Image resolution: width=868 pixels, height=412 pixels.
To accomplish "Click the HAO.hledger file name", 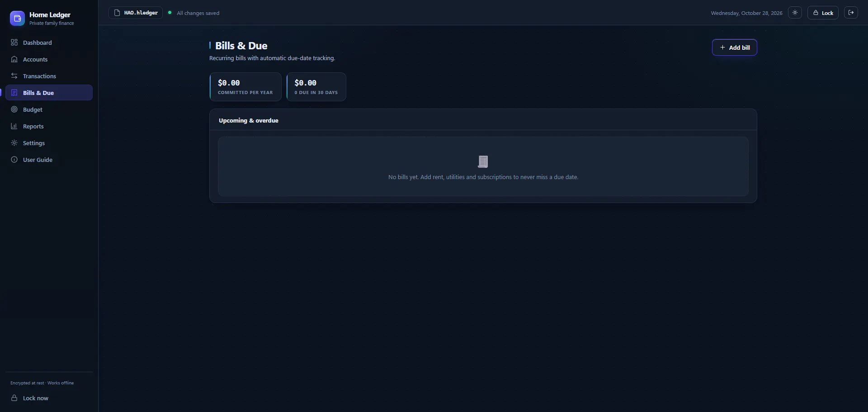I will pos(141,13).
